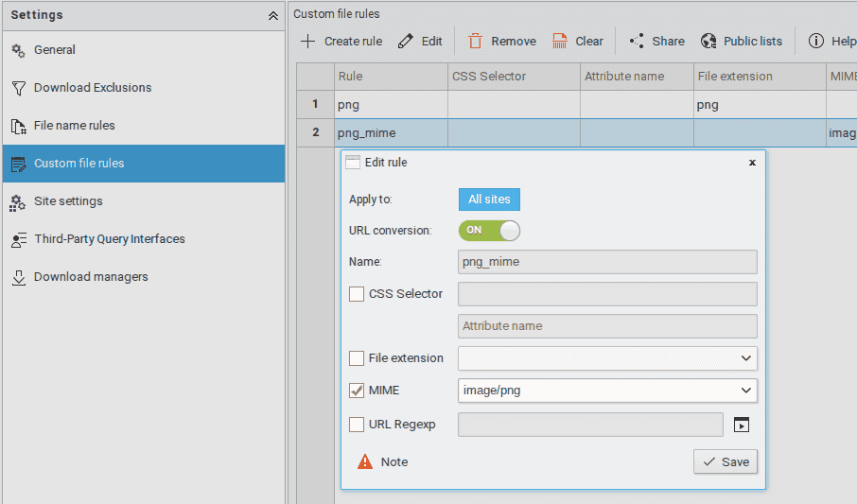Image resolution: width=857 pixels, height=504 pixels.
Task: Close the Edit rule dialog
Action: point(752,163)
